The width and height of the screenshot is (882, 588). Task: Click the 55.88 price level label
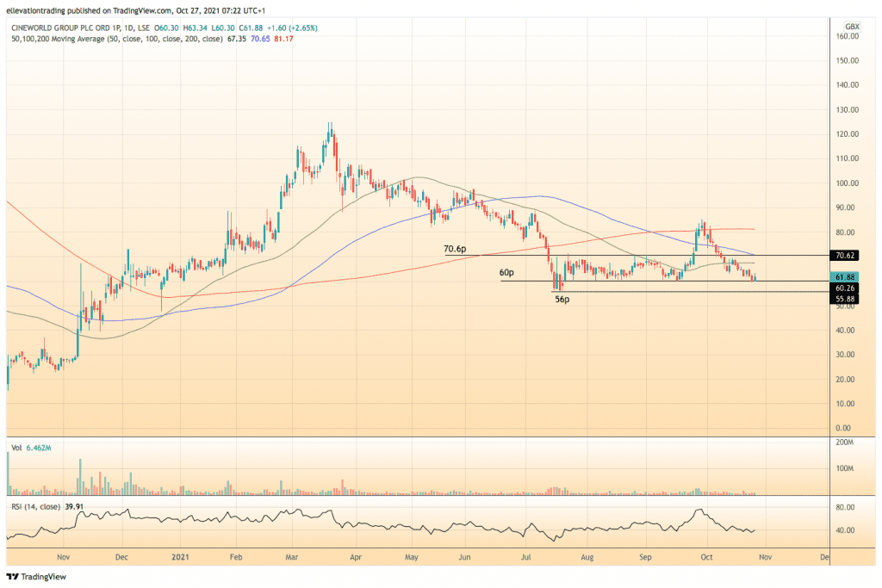[x=845, y=299]
